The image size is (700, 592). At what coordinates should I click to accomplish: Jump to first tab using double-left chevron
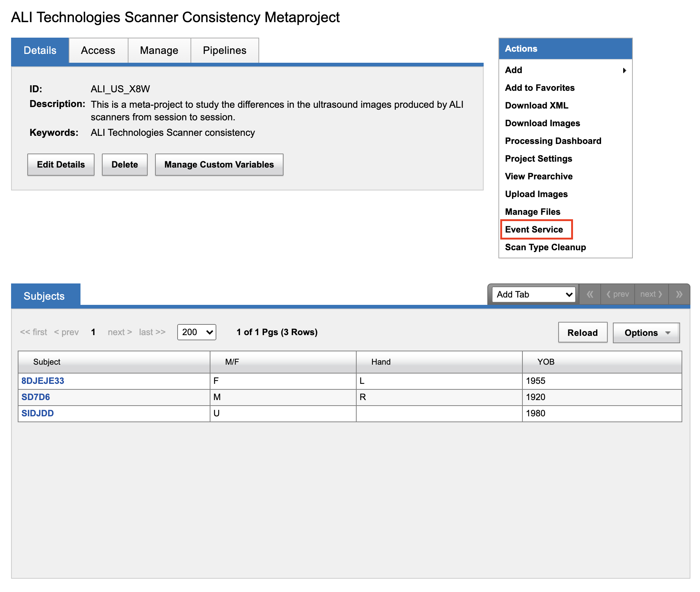click(x=590, y=294)
